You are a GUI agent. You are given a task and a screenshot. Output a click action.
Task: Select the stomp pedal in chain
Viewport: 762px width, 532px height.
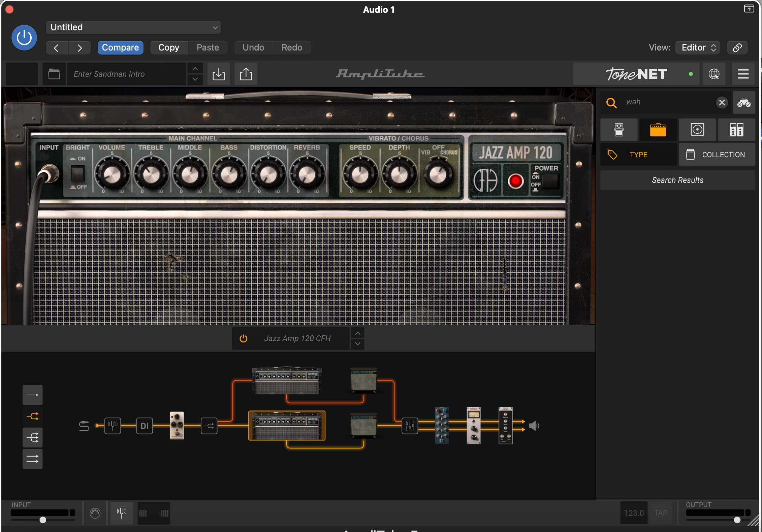pyautogui.click(x=177, y=426)
